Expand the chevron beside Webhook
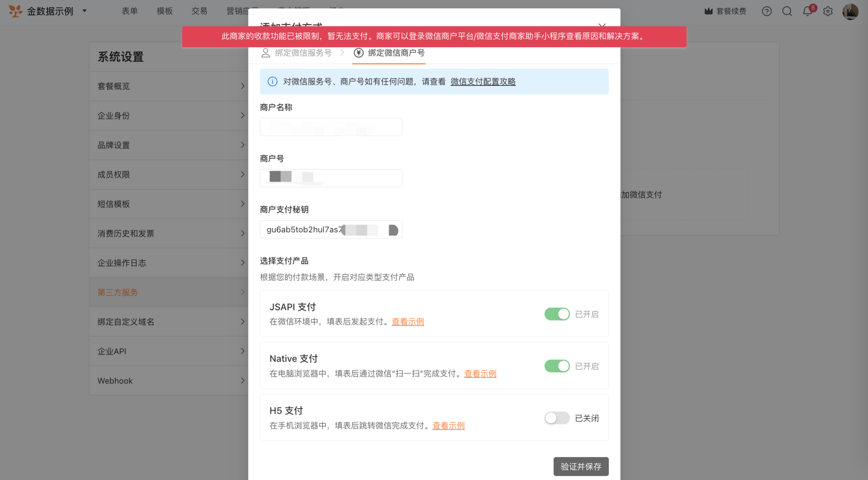The width and height of the screenshot is (868, 480). click(242, 380)
